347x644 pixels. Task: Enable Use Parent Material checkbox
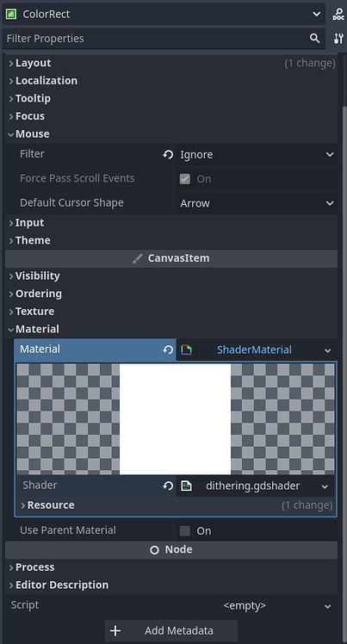[185, 530]
